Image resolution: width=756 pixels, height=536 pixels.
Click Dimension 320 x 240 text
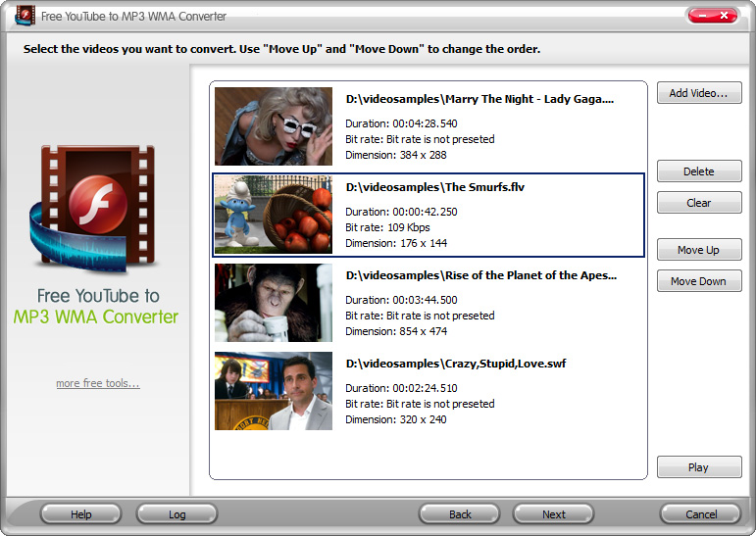(396, 419)
